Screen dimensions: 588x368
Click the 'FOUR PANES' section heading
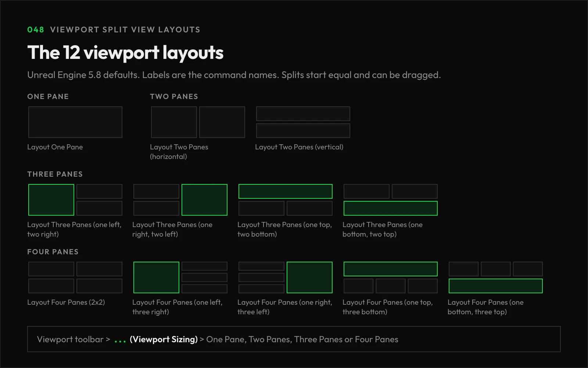53,252
